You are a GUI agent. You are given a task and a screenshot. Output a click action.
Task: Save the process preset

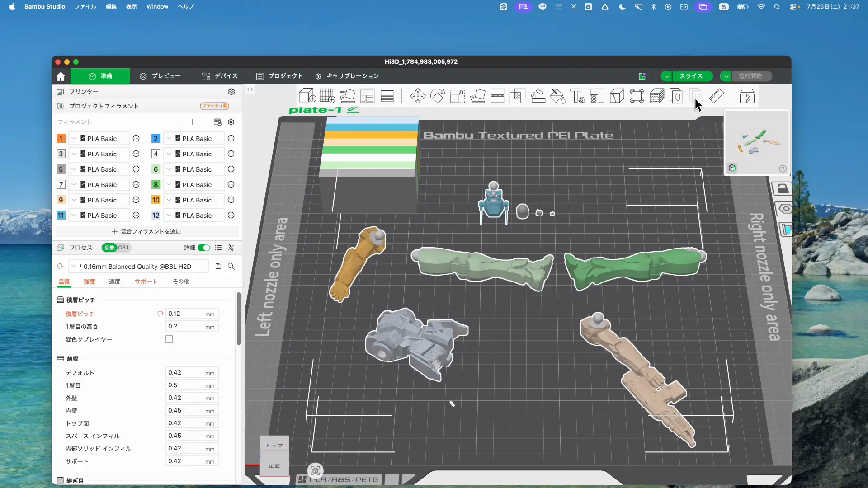218,266
